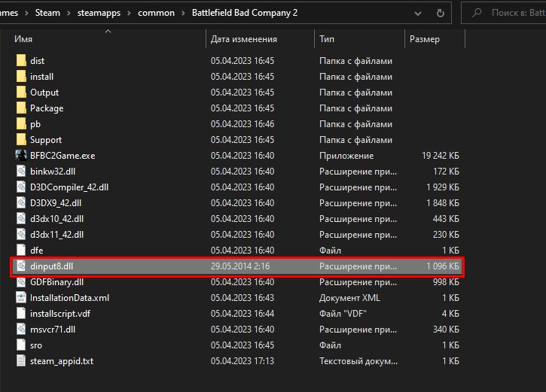This screenshot has width=546, height=392.
Task: Select the Output folder icon
Action: 21,93
